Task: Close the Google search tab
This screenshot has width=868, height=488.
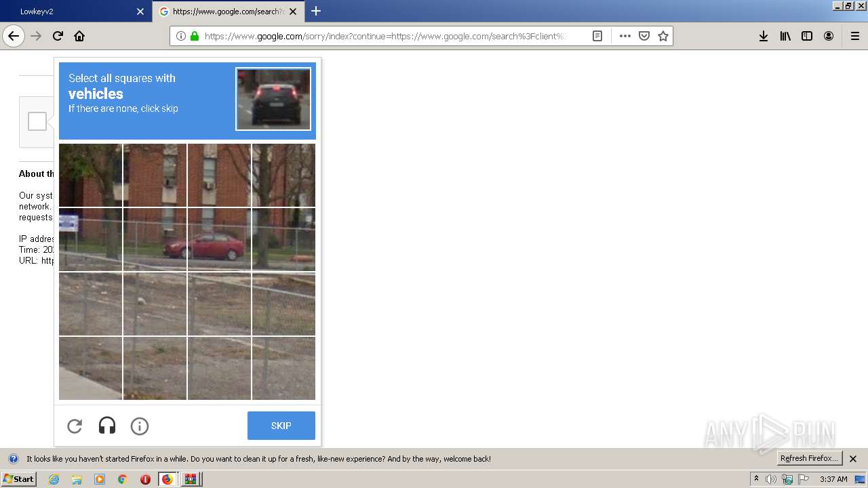Action: coord(293,12)
